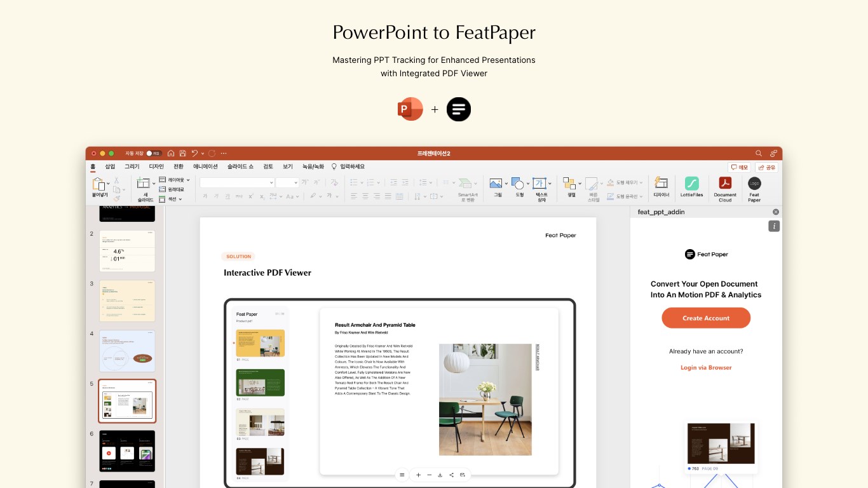Click the Feat Paper add-in ribbon button
Viewport: 868px width, 488px height.
(754, 189)
